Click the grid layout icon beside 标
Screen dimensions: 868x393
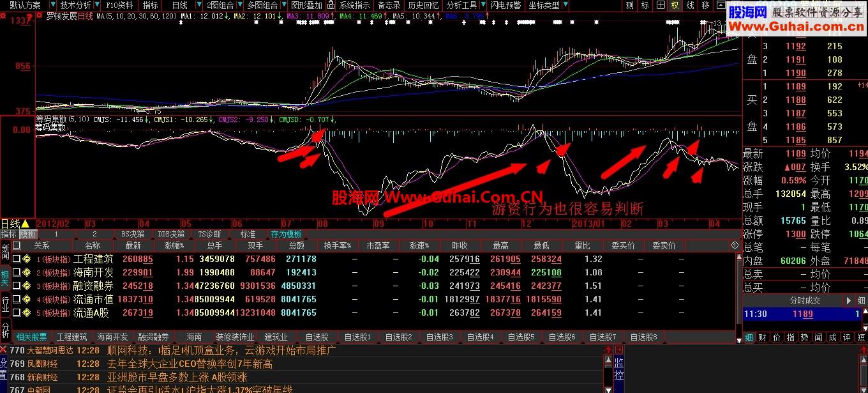click(x=659, y=5)
